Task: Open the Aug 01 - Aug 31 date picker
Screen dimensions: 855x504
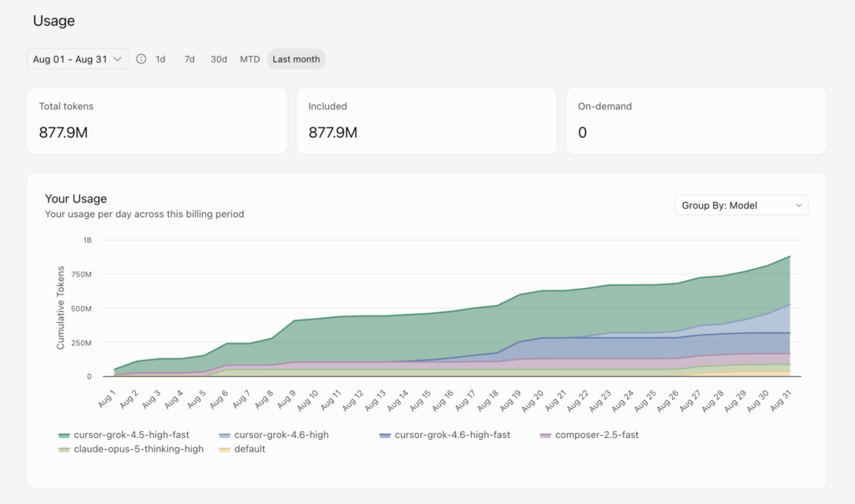Action: point(78,59)
